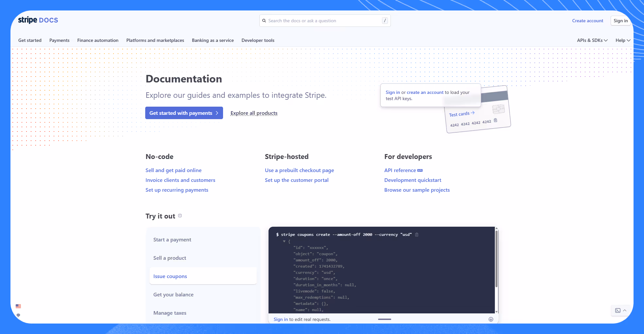Click the Explore all products link
This screenshot has height=334, width=644.
pos(254,113)
